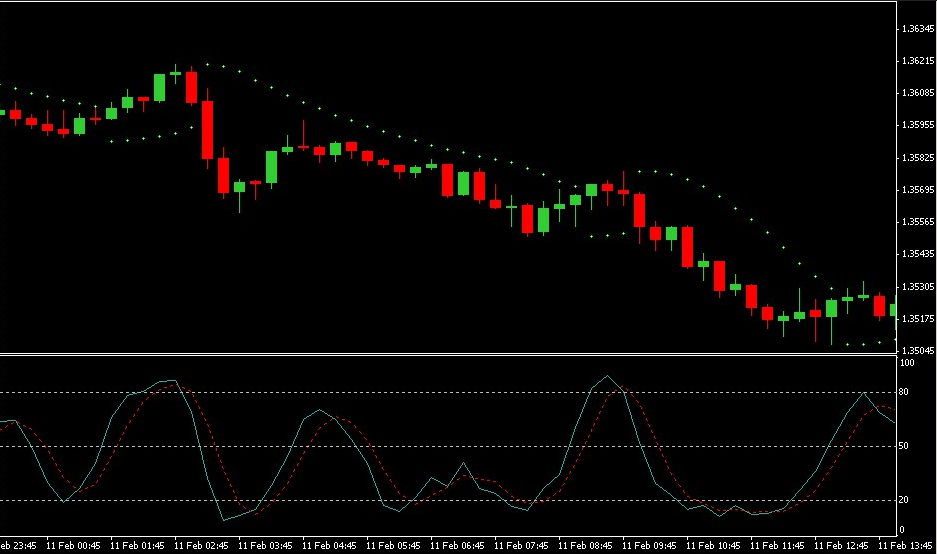937x554 pixels.
Task: Click the oscillator 50 level label
Action: [904, 446]
